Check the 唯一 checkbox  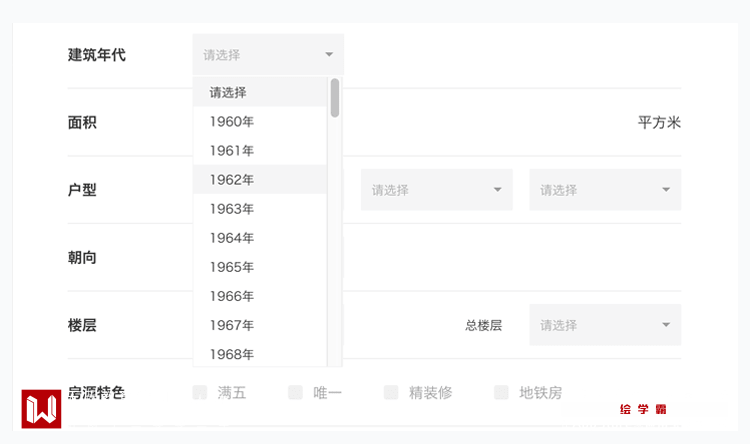(295, 393)
